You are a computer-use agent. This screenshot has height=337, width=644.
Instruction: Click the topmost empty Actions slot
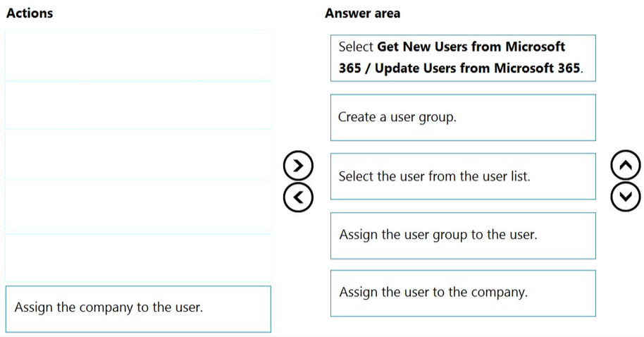pyautogui.click(x=138, y=55)
